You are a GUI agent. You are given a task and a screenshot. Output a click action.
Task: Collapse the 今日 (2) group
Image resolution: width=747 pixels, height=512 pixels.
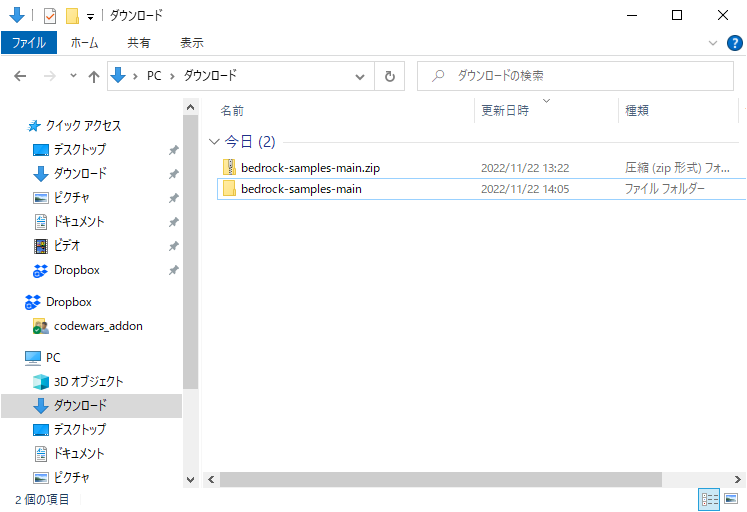(x=214, y=141)
